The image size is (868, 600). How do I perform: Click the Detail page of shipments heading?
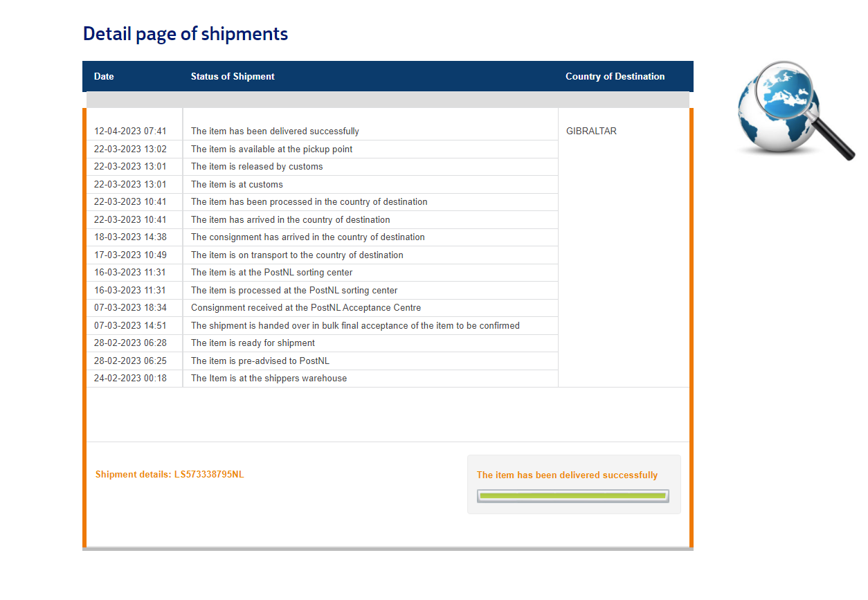pyautogui.click(x=186, y=34)
